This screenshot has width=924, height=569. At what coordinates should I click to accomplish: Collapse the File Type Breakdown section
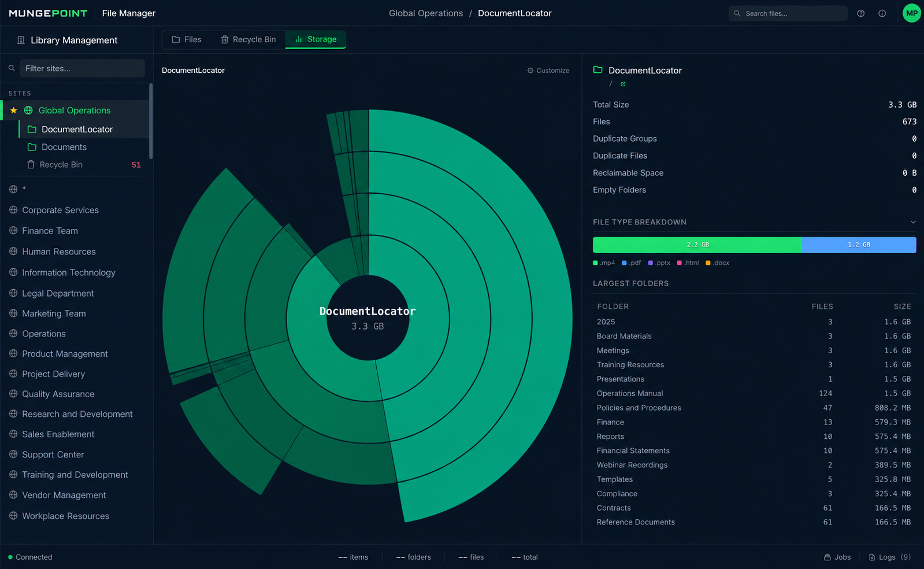[x=913, y=222]
